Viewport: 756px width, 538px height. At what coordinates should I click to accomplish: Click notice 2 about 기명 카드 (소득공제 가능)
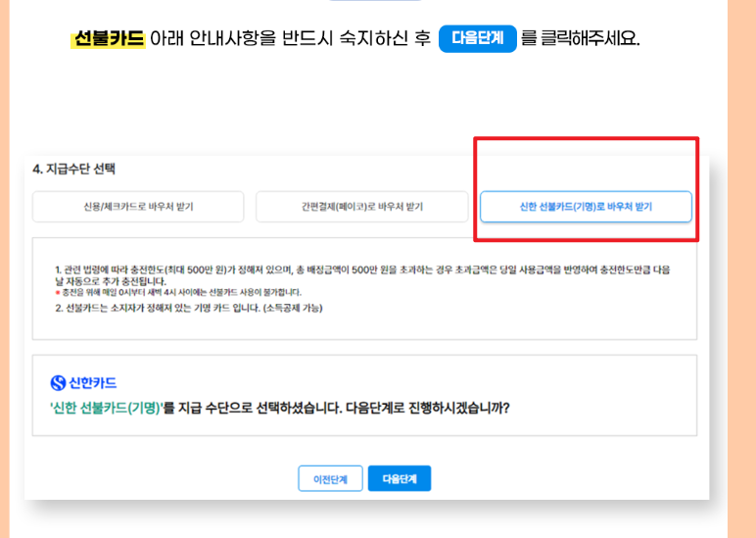click(189, 308)
